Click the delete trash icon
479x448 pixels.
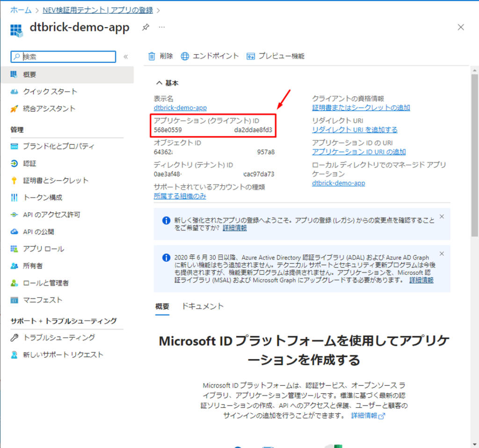click(x=152, y=56)
